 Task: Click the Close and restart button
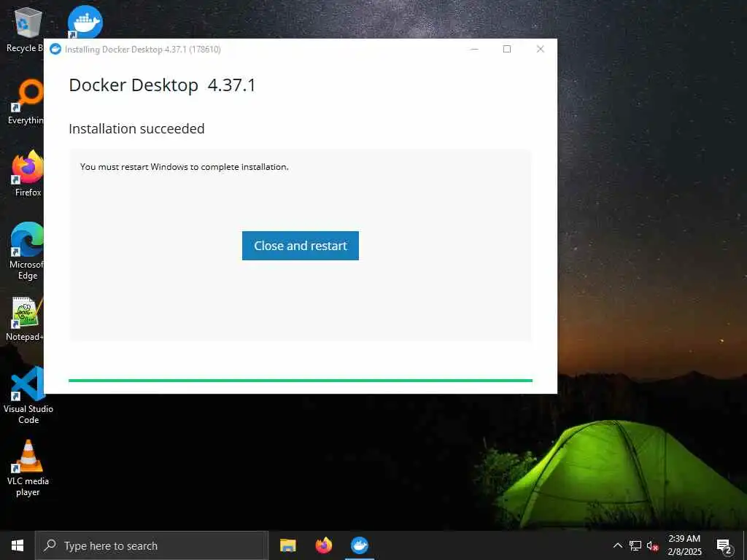(x=300, y=246)
